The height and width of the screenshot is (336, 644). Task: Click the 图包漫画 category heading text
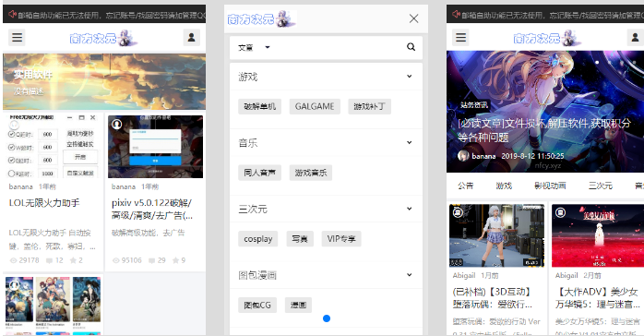click(257, 275)
